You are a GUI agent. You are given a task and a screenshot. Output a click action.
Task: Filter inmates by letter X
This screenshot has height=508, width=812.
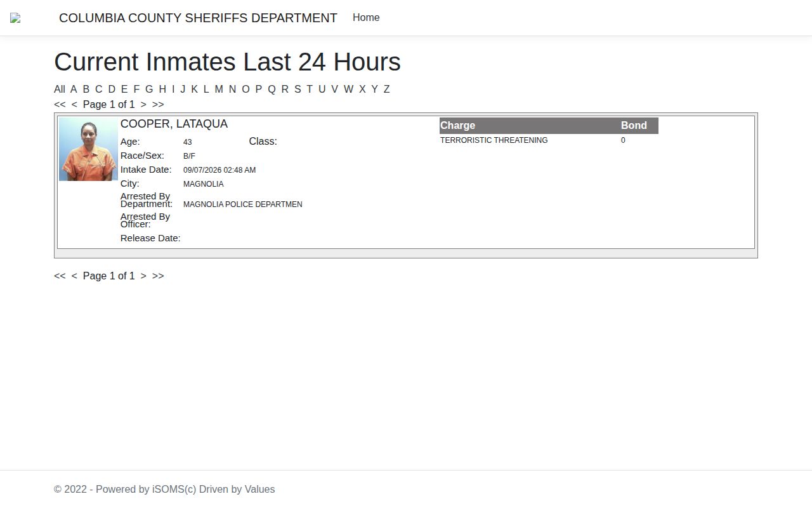coord(362,90)
